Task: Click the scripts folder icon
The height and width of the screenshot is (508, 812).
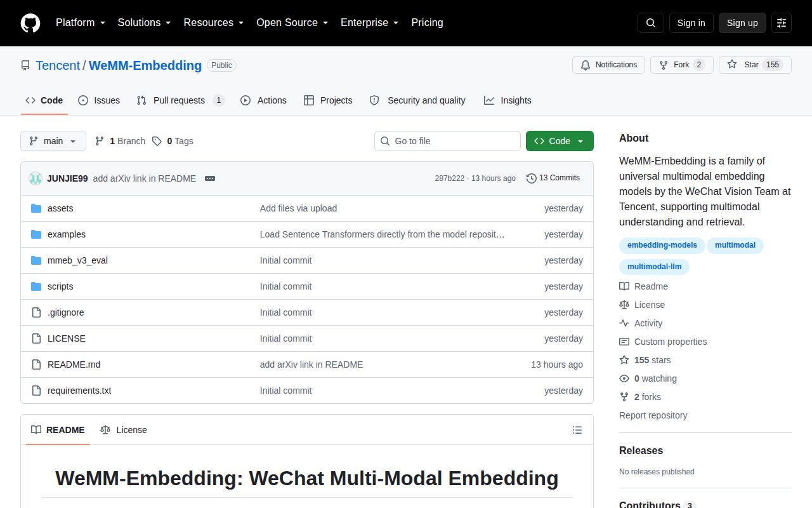Action: click(36, 286)
